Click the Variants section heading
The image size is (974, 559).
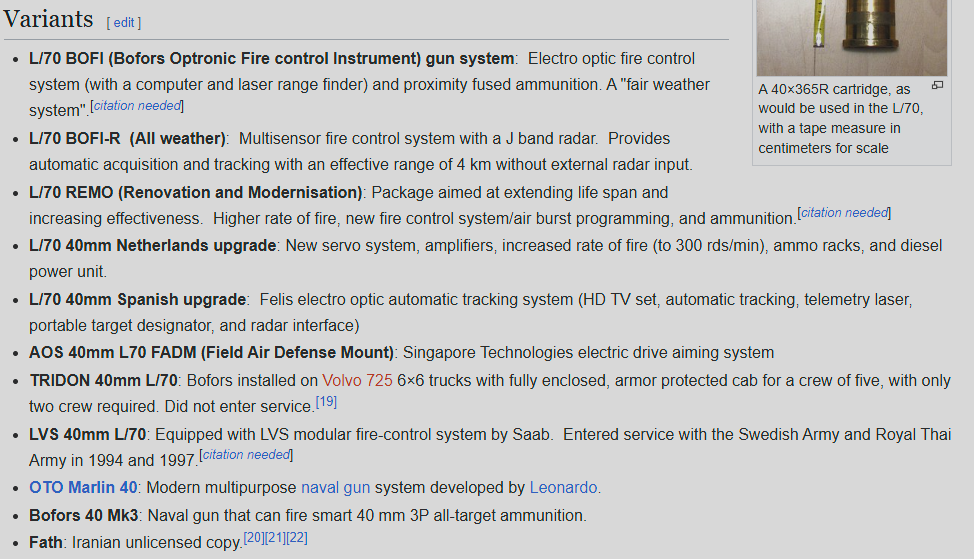[x=48, y=19]
